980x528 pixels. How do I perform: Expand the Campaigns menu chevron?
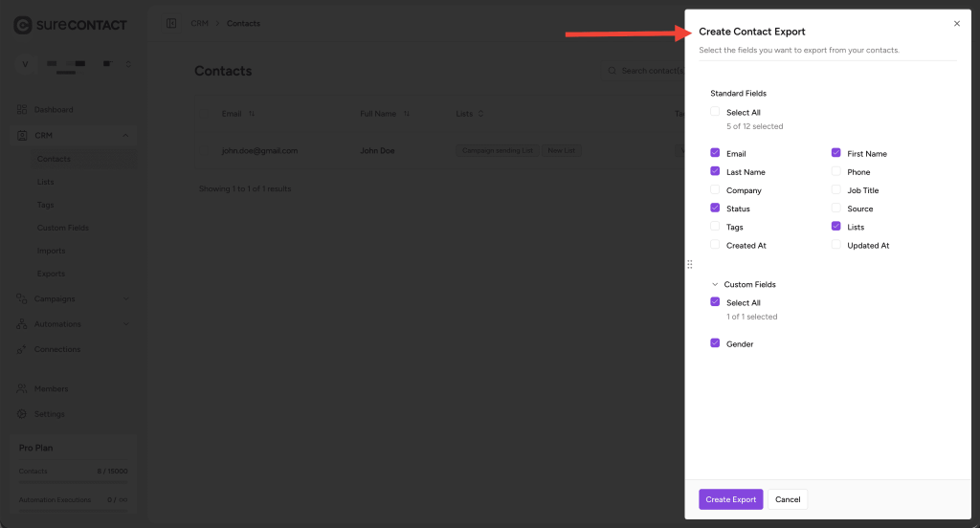coord(126,299)
